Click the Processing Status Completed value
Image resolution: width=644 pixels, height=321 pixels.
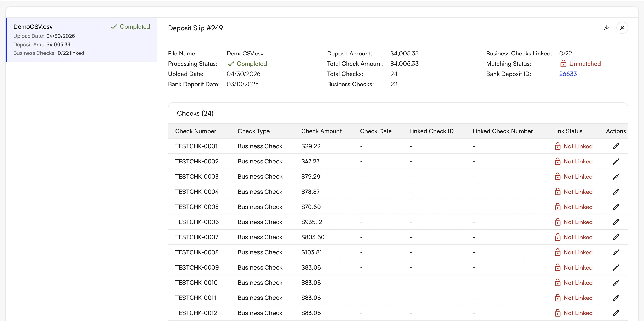tap(247, 64)
